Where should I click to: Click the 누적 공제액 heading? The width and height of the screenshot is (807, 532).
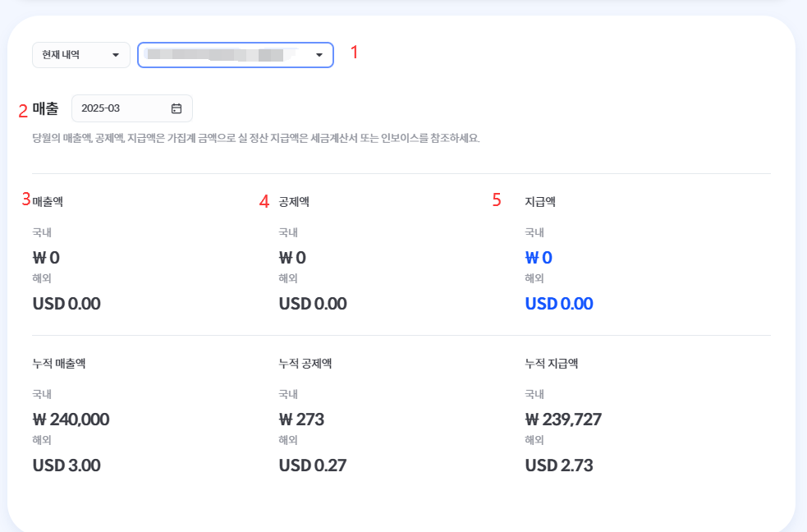click(x=305, y=364)
